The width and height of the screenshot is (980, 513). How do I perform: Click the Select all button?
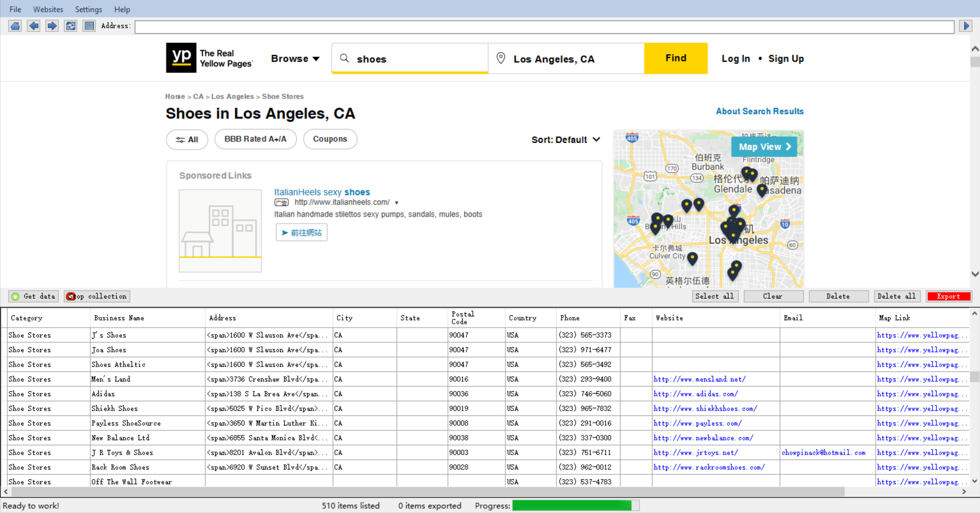[715, 296]
